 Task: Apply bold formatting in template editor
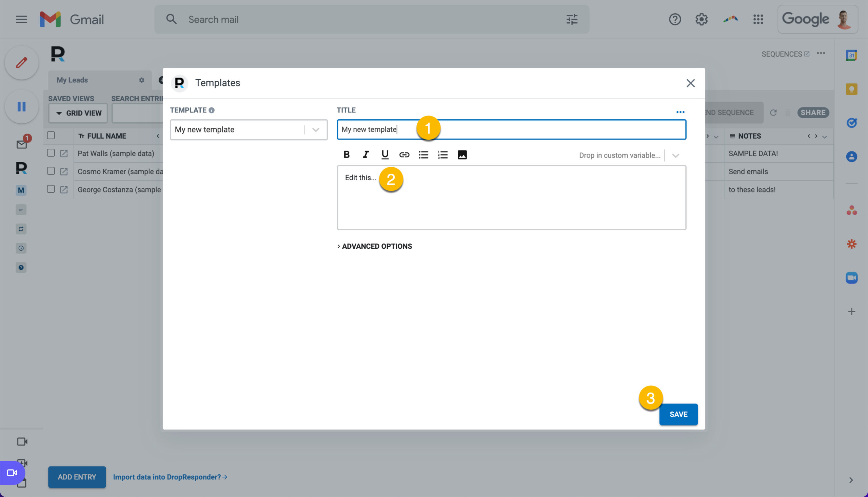click(347, 155)
